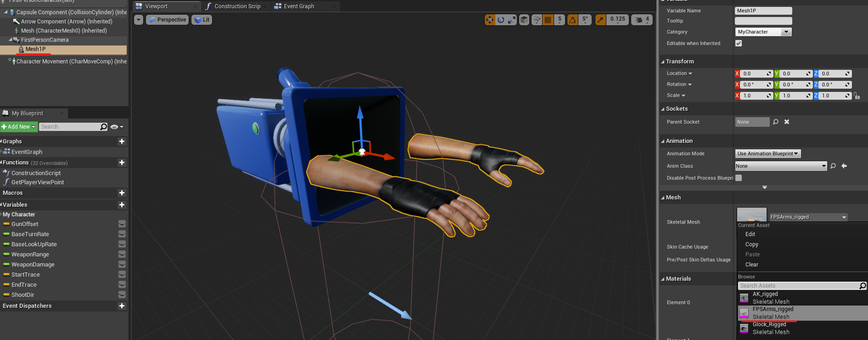The image size is (868, 340).
Task: Focus the My Blueprint search field
Action: coord(70,127)
